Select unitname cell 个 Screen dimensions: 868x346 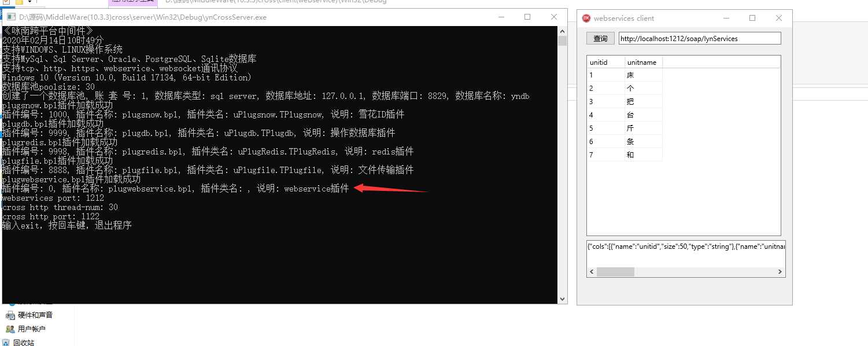point(643,89)
